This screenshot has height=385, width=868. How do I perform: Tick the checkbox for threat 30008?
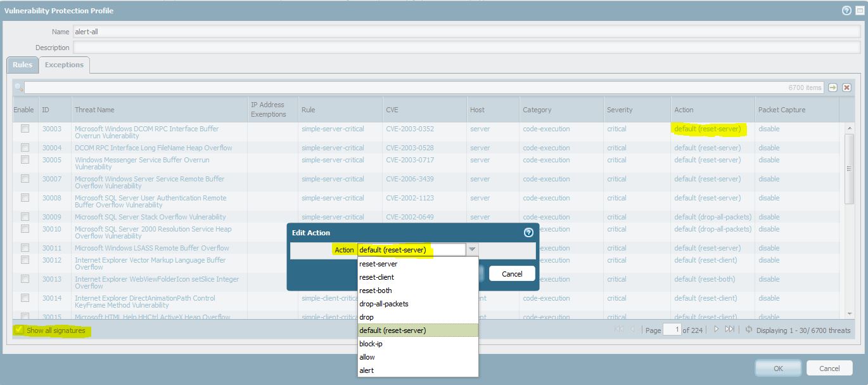(25, 198)
